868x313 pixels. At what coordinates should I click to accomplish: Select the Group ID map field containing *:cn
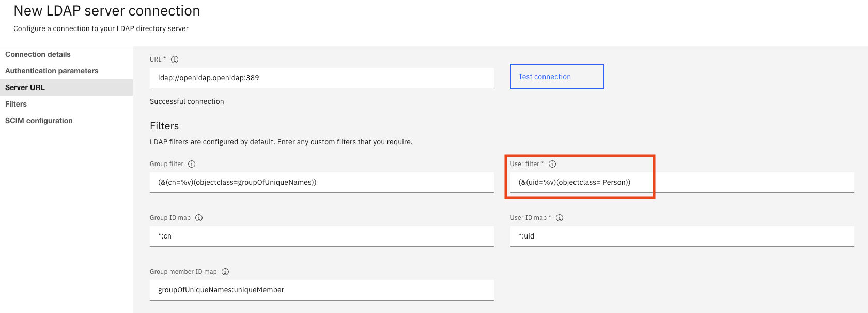point(321,236)
